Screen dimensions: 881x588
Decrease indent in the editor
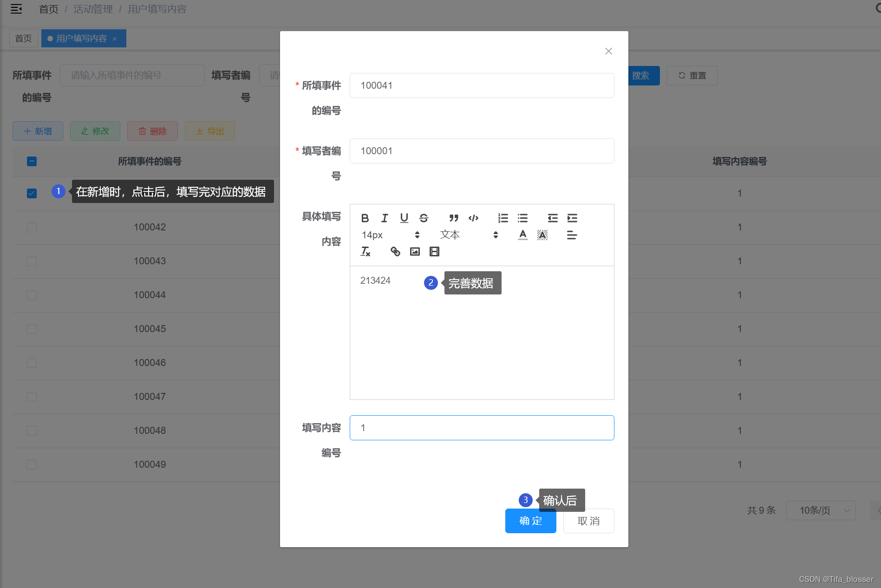point(553,218)
